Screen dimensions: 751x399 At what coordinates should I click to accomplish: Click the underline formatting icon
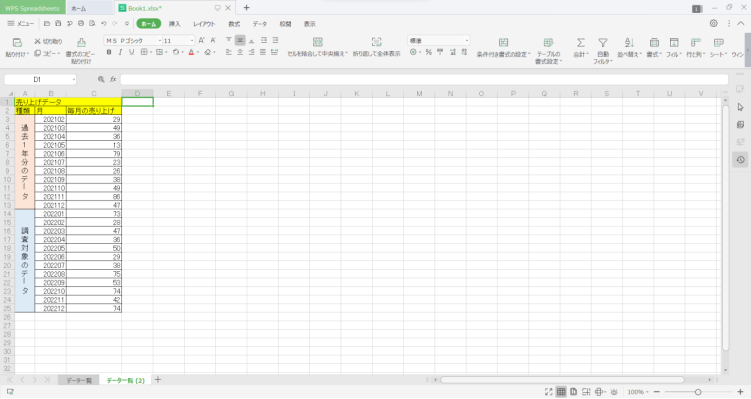point(131,52)
